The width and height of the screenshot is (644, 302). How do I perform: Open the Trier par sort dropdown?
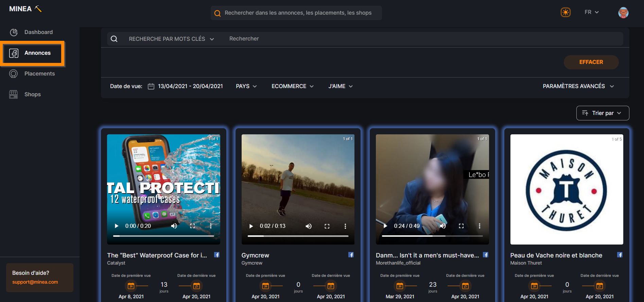coord(603,113)
